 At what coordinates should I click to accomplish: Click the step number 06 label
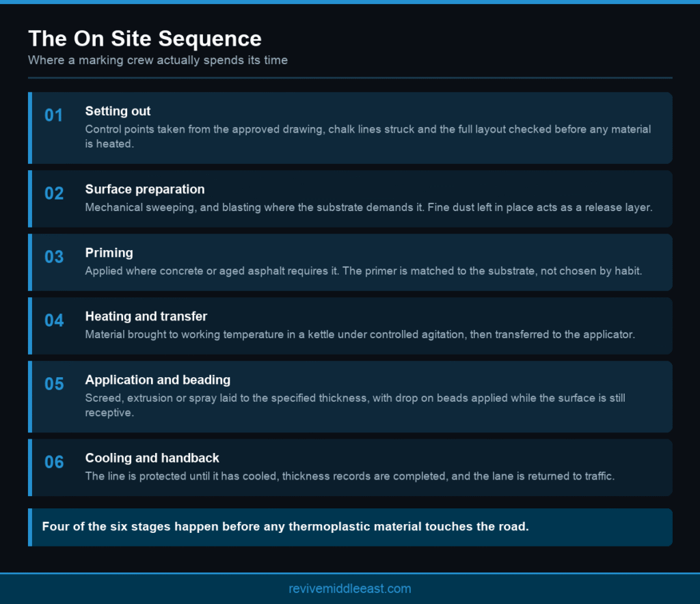coord(53,462)
